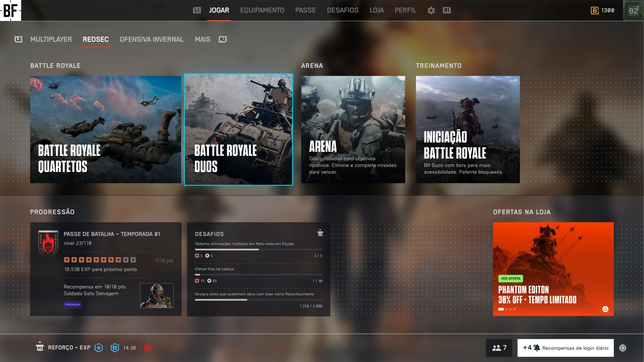Click the blue star EXP boost icon
Viewport: 644px width, 362px height.
point(99,348)
